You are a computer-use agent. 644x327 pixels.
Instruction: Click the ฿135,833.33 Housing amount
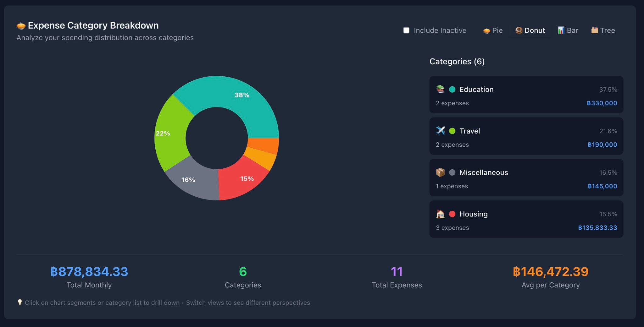click(x=597, y=227)
